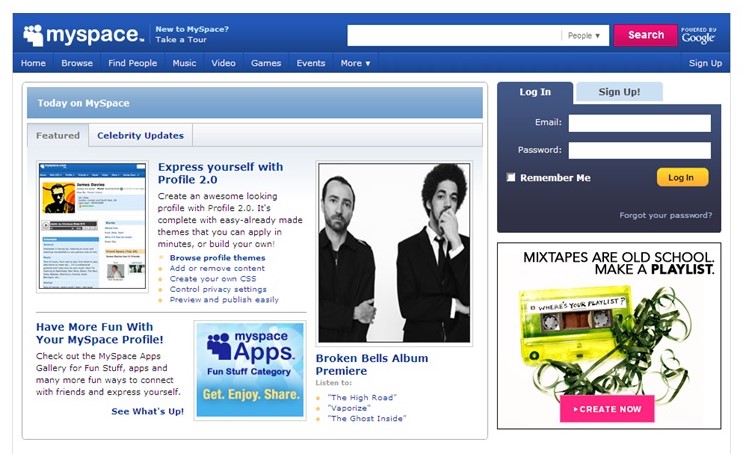
Task: Focus the Email input field
Action: (x=639, y=123)
